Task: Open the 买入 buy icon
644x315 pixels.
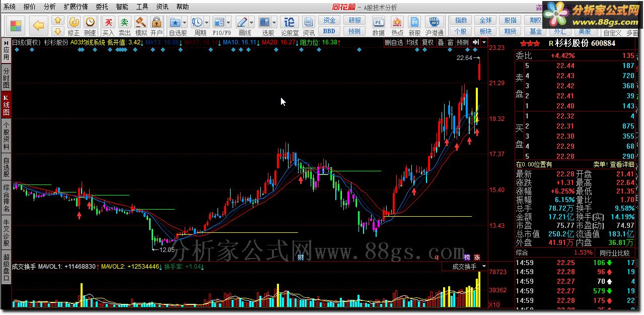Action: tap(108, 22)
